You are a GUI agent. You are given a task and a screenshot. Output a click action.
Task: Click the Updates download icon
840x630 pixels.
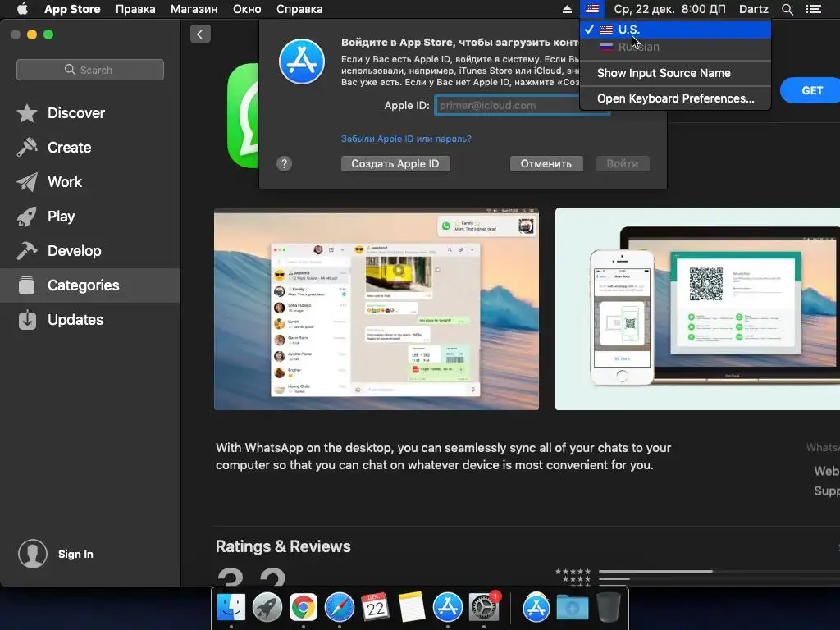pos(27,320)
